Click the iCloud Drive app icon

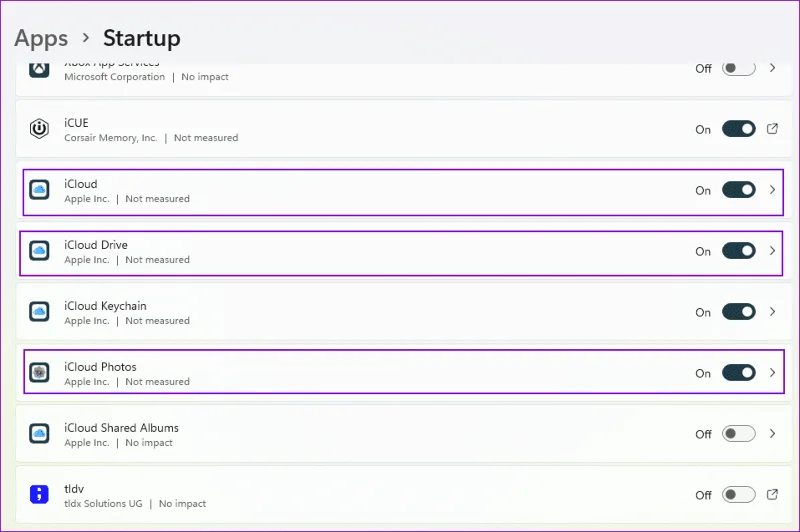pyautogui.click(x=39, y=250)
